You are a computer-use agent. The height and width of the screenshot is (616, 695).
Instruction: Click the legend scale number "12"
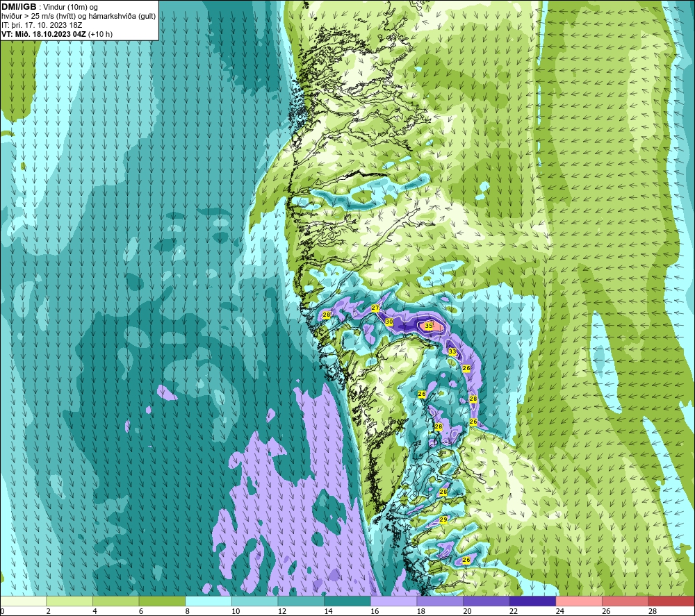[x=282, y=611]
